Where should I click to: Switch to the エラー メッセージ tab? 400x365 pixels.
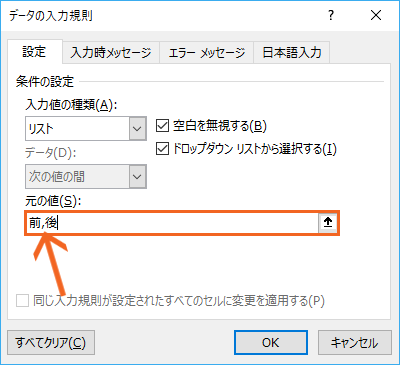(x=207, y=53)
